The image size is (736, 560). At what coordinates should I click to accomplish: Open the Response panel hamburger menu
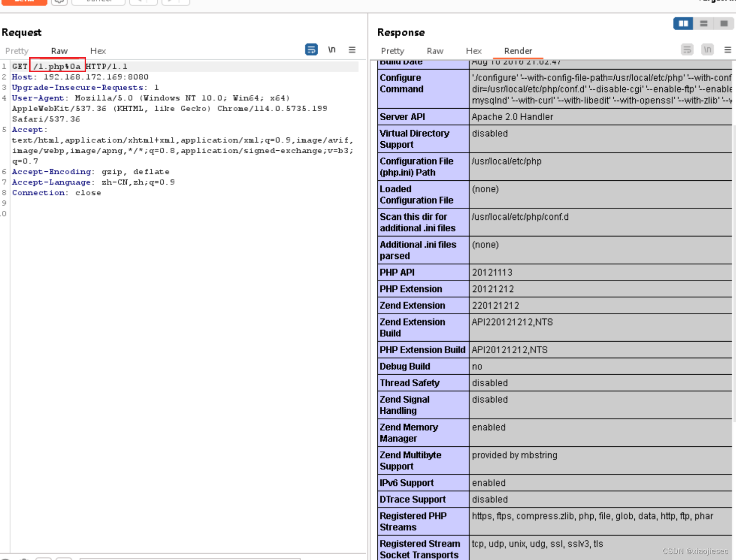point(727,50)
